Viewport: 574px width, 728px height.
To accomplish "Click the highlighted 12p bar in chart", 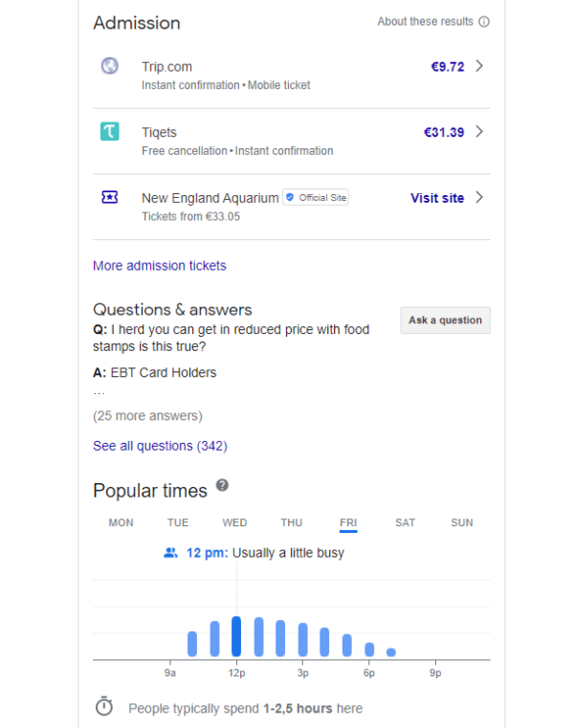I will pos(236,637).
